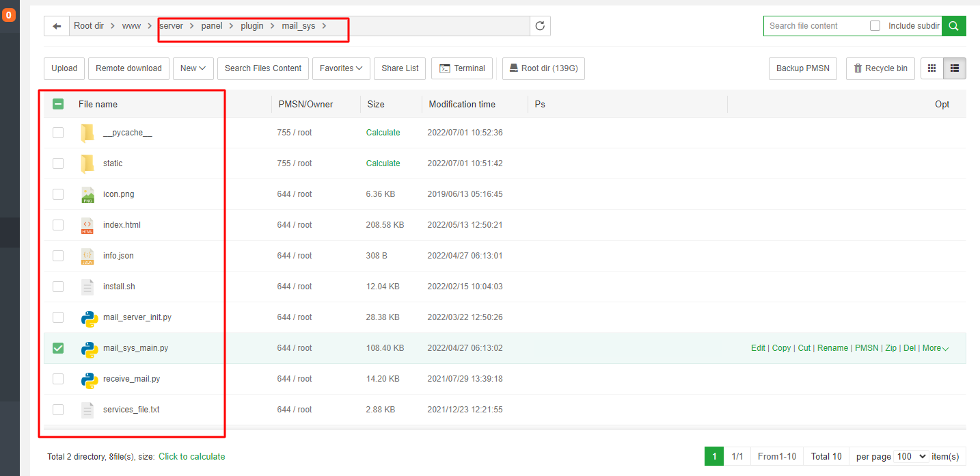
Task: Change the per page item count
Action: (x=912, y=456)
